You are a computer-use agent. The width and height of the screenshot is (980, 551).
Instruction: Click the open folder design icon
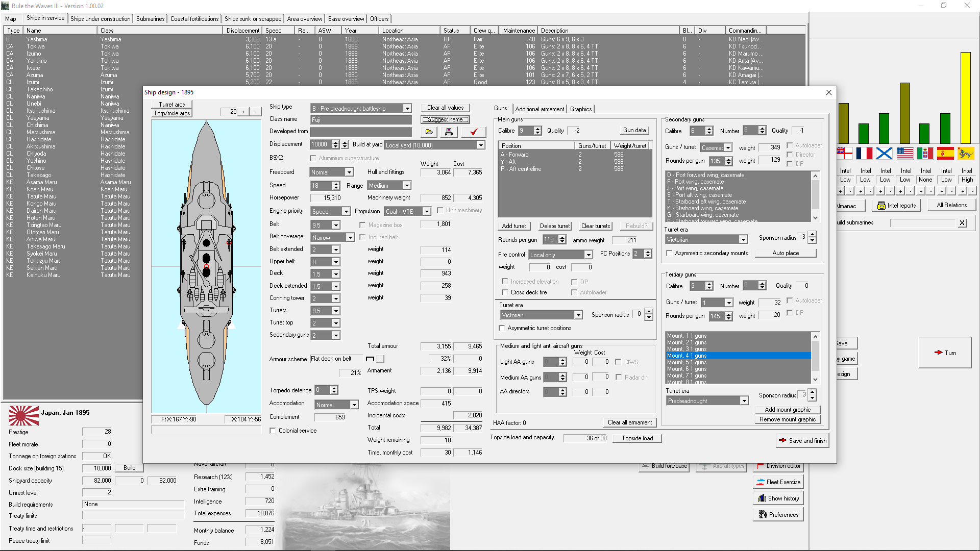[x=429, y=132]
